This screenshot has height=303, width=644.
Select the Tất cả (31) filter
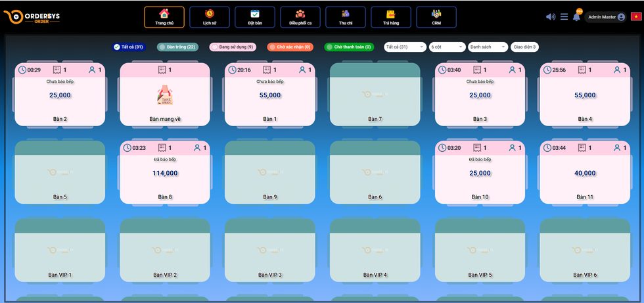click(x=129, y=47)
